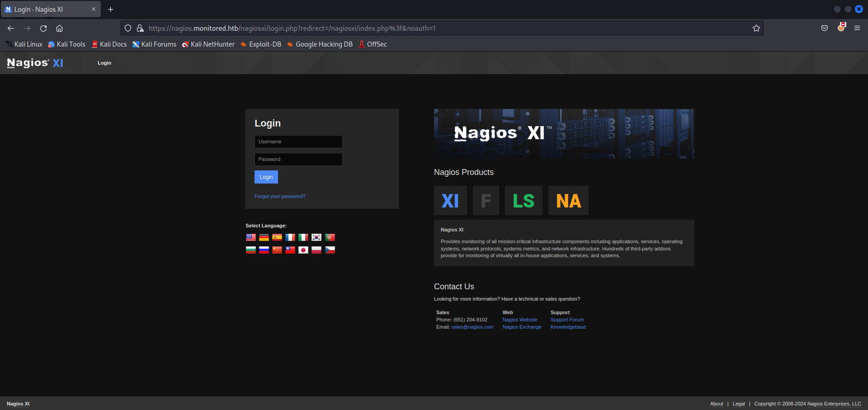Open the Nagios Exchange link

522,327
